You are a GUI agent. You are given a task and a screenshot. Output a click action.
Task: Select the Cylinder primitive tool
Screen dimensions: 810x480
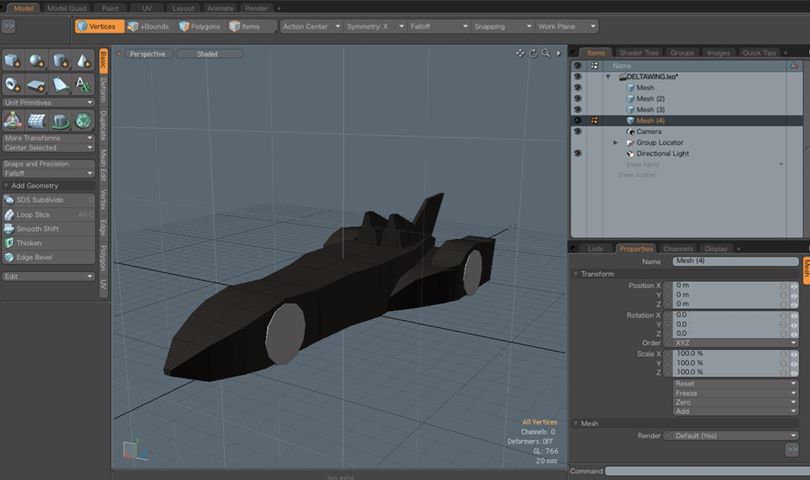point(60,61)
